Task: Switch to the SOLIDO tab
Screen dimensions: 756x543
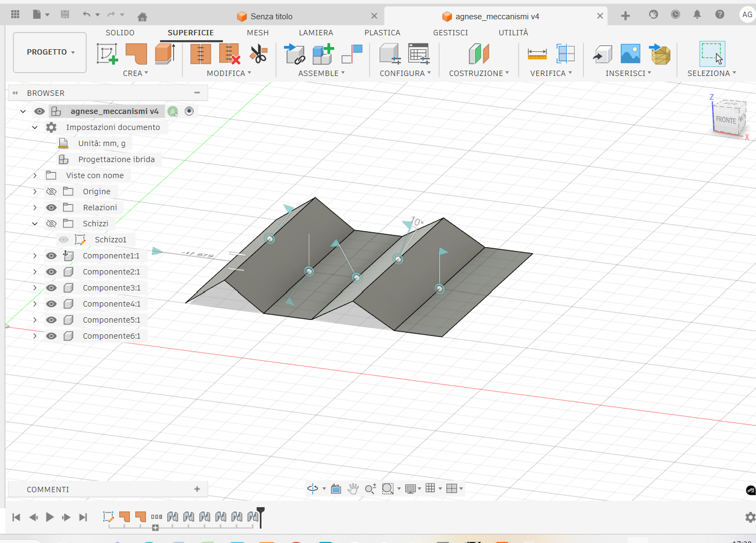Action: [x=120, y=33]
